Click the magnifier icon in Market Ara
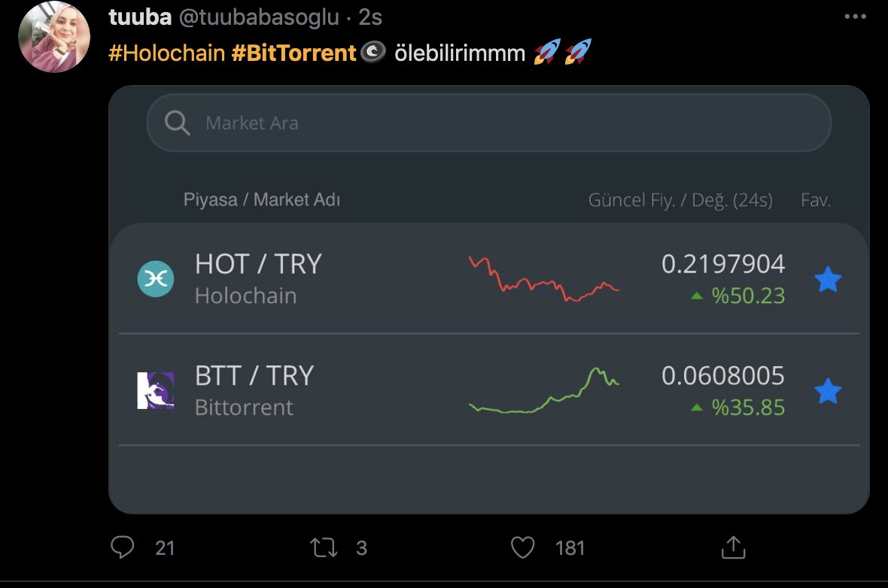 click(x=177, y=123)
